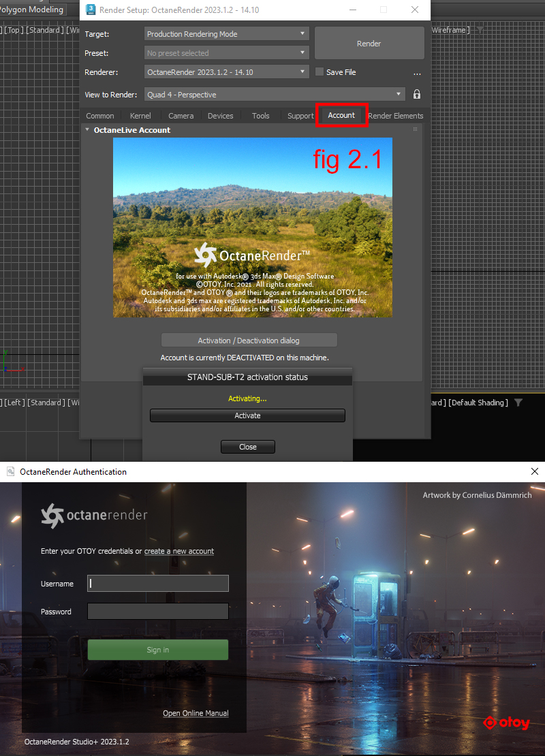
Task: Toggle the Save File checkbox
Action: coord(320,72)
